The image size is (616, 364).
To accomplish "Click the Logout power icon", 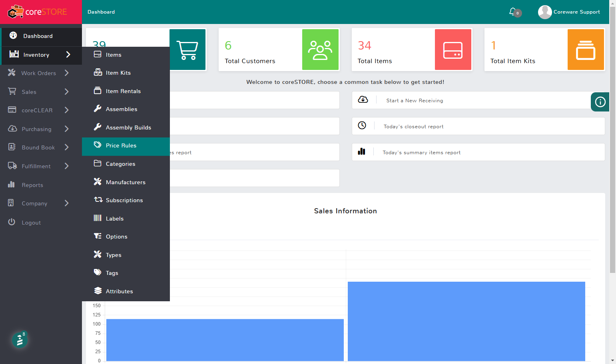I will (12, 222).
